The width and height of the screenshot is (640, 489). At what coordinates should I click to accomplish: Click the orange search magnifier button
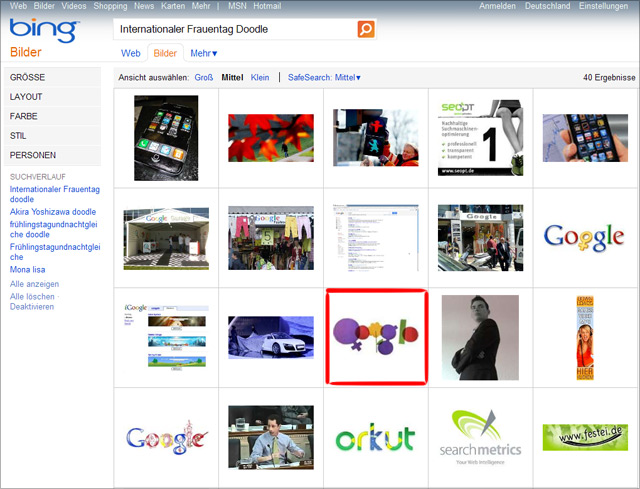point(366,29)
